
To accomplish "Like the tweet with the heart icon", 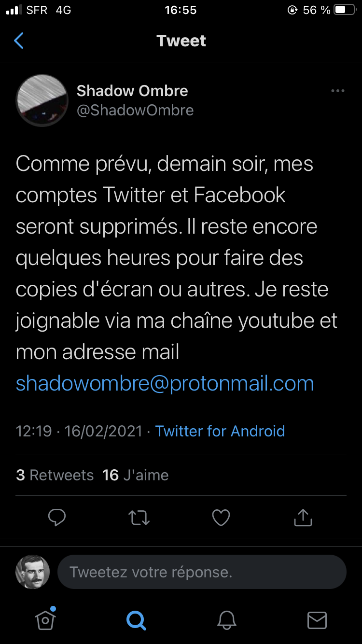I will (x=221, y=518).
